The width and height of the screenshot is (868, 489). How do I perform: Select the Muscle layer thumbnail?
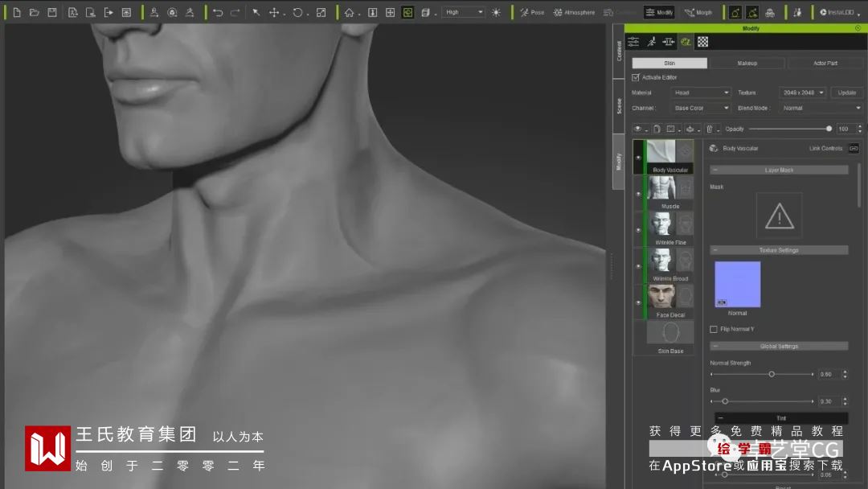pyautogui.click(x=661, y=188)
